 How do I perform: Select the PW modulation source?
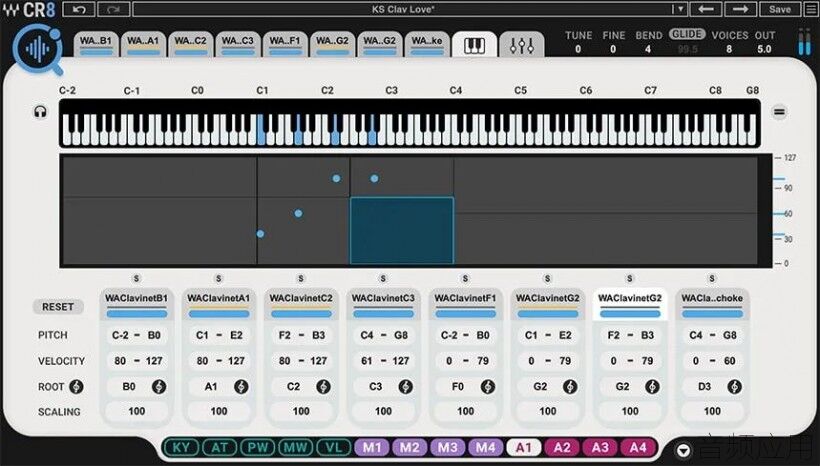tap(257, 448)
